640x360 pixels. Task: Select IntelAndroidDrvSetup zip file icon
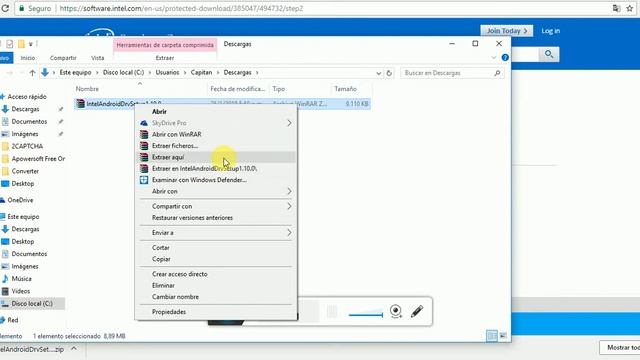pyautogui.click(x=80, y=104)
